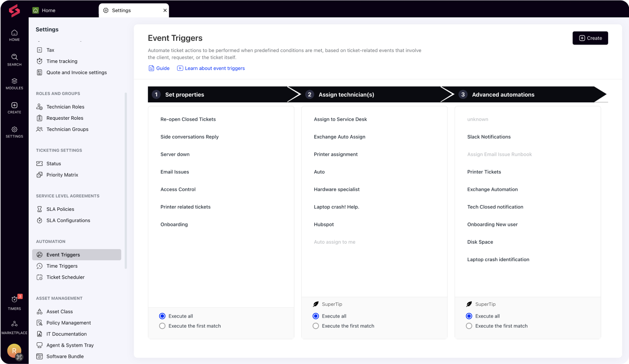
Task: Open Home from the left navigation rail
Action: coord(14,35)
